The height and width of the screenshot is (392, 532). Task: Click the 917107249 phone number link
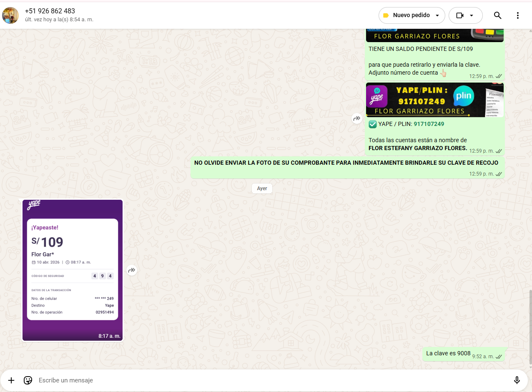click(429, 124)
